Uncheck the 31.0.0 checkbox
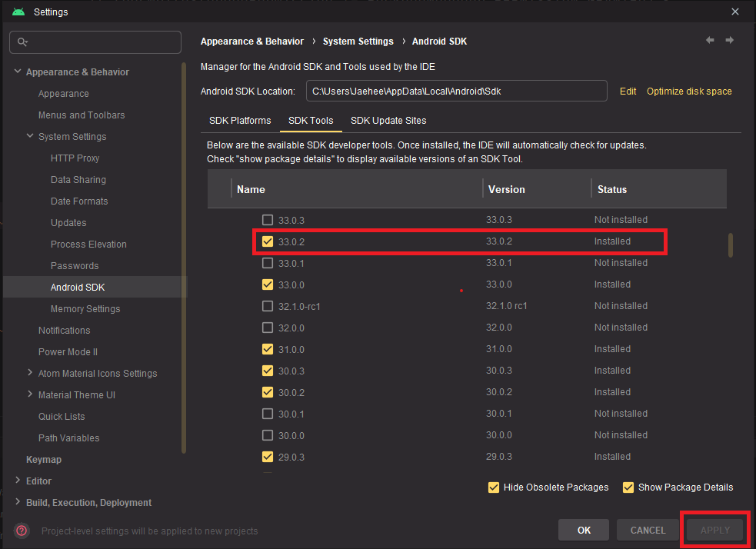 click(x=267, y=349)
